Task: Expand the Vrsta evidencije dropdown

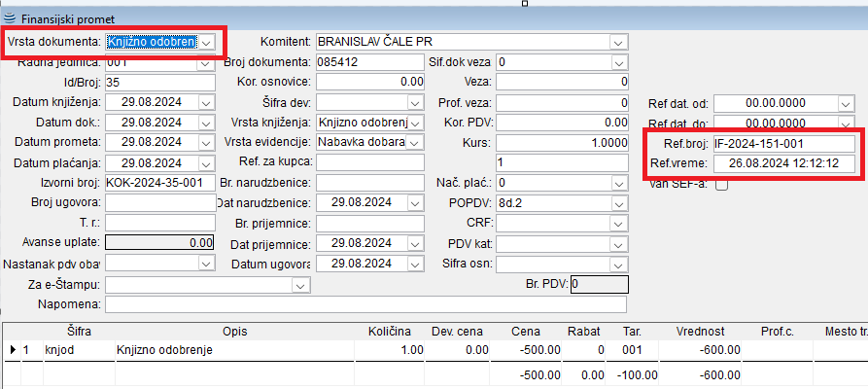Action: pos(416,142)
